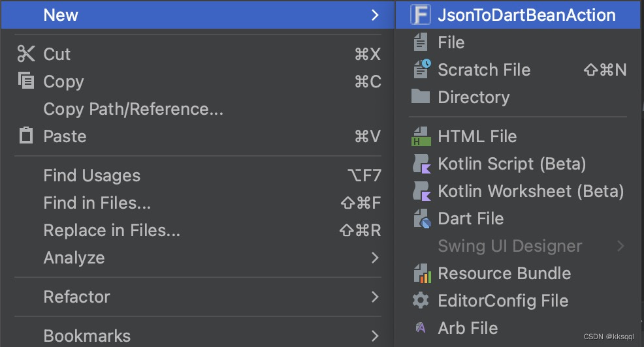Click the Resource Bundle chart icon
Image resolution: width=644 pixels, height=347 pixels.
pos(422,273)
